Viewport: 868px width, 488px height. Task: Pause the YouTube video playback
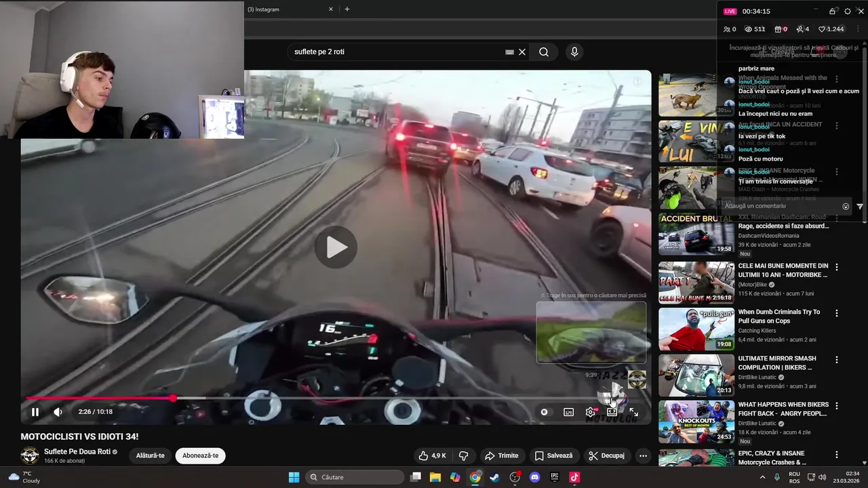(35, 412)
